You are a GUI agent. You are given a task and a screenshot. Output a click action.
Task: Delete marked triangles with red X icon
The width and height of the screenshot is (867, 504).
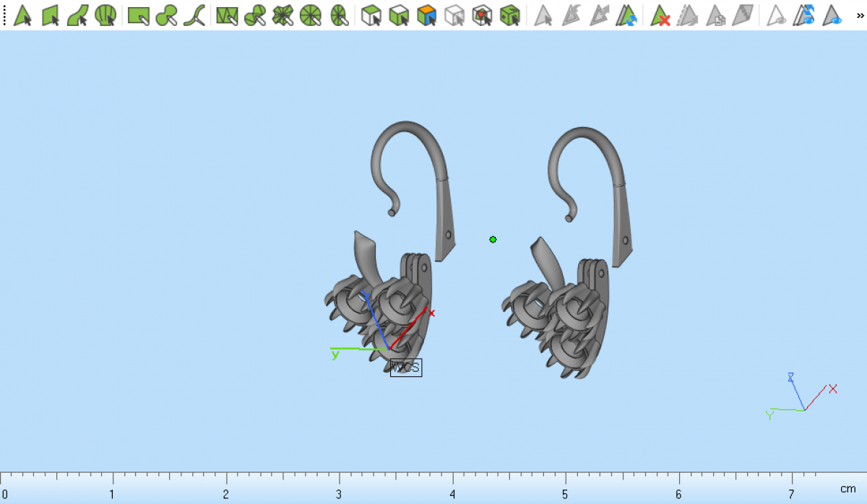click(660, 15)
